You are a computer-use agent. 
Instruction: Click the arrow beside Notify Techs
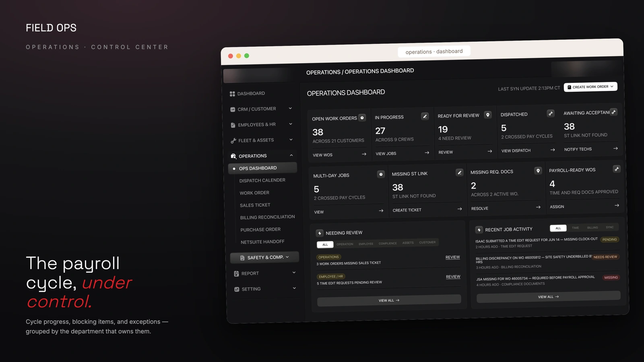pyautogui.click(x=615, y=148)
